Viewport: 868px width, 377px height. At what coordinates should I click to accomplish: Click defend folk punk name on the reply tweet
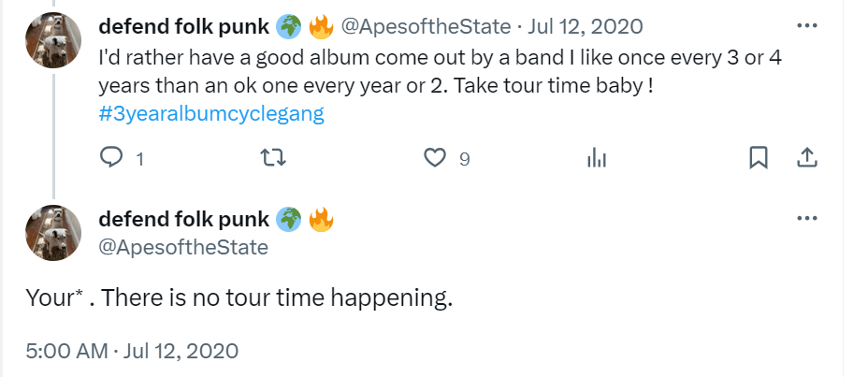pyautogui.click(x=184, y=220)
